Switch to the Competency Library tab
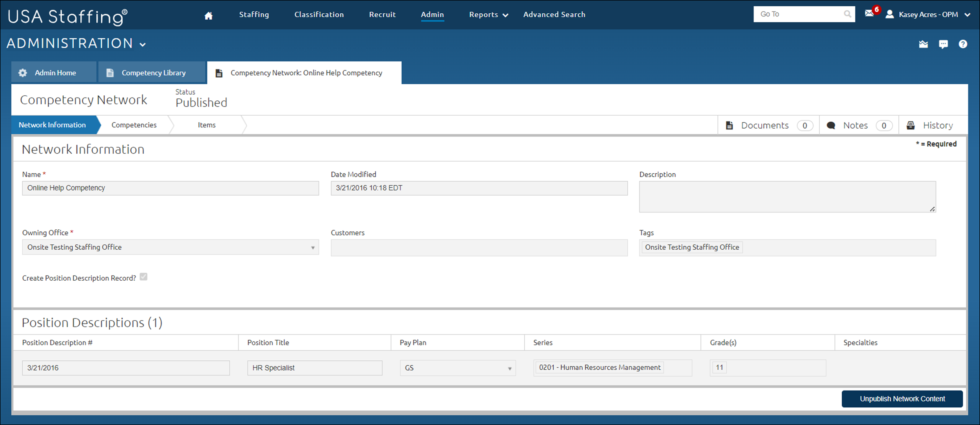The image size is (980, 425). pyautogui.click(x=152, y=73)
